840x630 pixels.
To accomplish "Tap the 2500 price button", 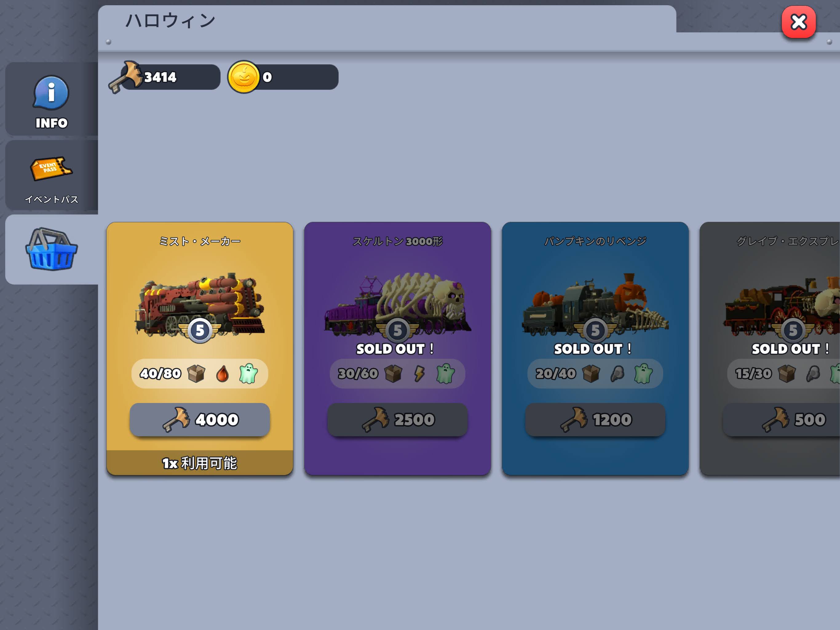I will [x=398, y=420].
